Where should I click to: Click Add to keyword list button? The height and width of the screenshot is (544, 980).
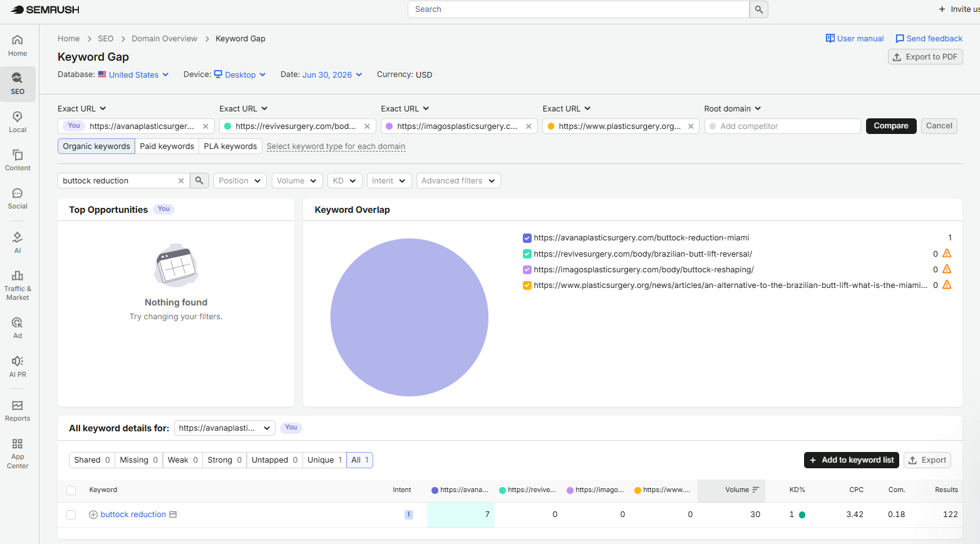click(852, 460)
